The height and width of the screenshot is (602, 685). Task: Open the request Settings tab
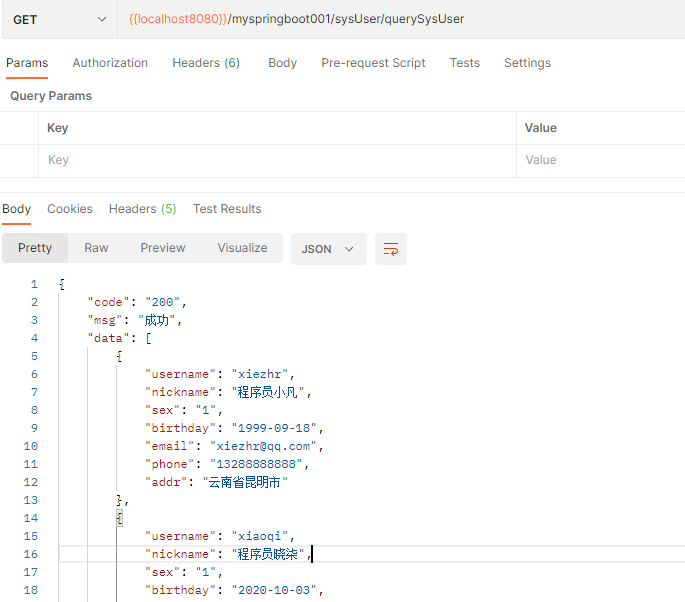[x=527, y=63]
